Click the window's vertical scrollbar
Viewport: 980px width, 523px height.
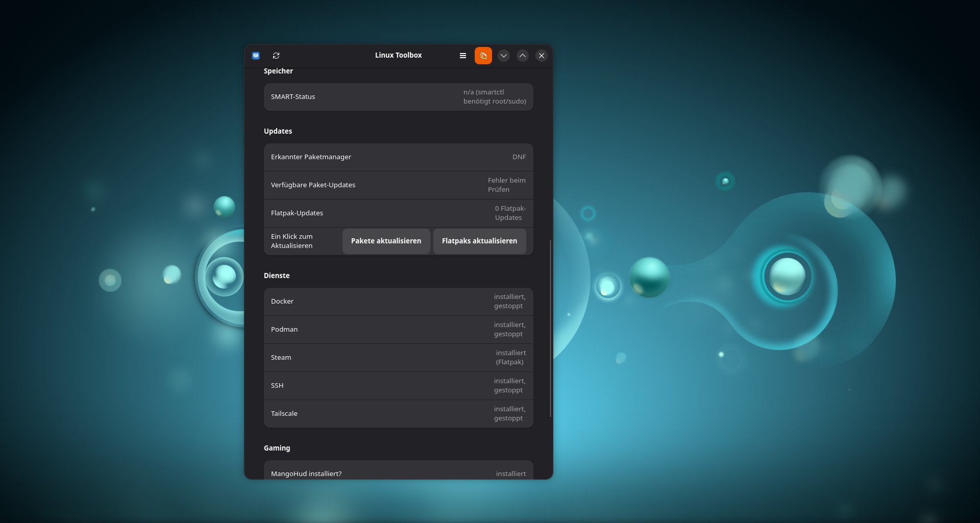coord(550,328)
